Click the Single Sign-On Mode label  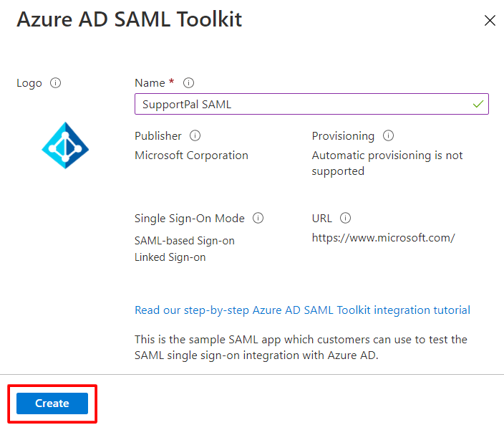click(x=190, y=219)
